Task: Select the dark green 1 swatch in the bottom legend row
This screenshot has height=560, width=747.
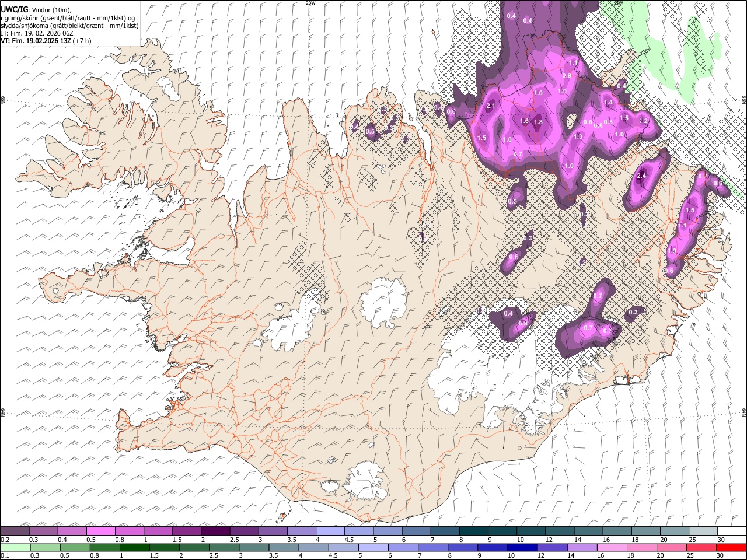Action: pyautogui.click(x=135, y=547)
